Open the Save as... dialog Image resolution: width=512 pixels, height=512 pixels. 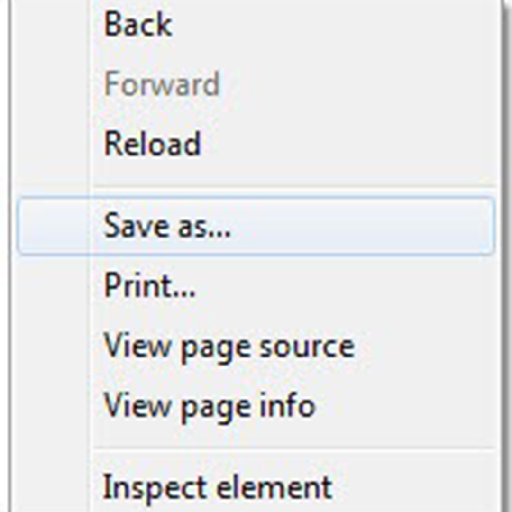tap(256, 226)
